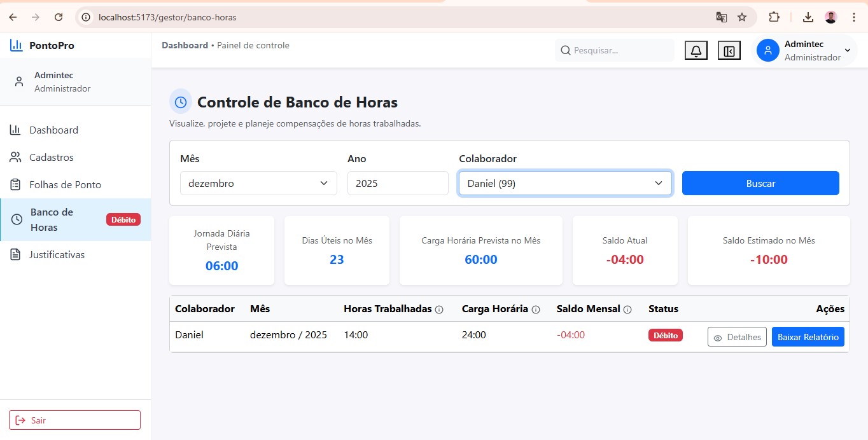The height and width of the screenshot is (440, 868).
Task: Collapse the sidebar using the panel icon
Action: (x=729, y=50)
